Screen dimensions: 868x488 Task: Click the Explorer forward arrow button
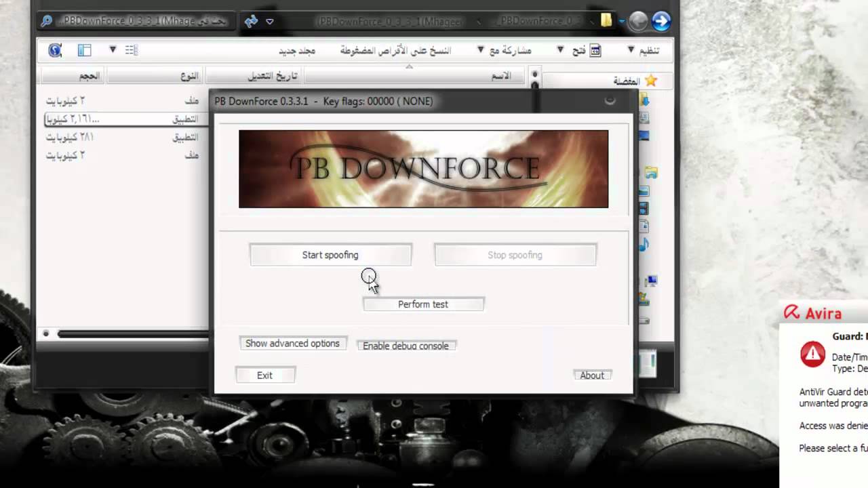(x=660, y=22)
